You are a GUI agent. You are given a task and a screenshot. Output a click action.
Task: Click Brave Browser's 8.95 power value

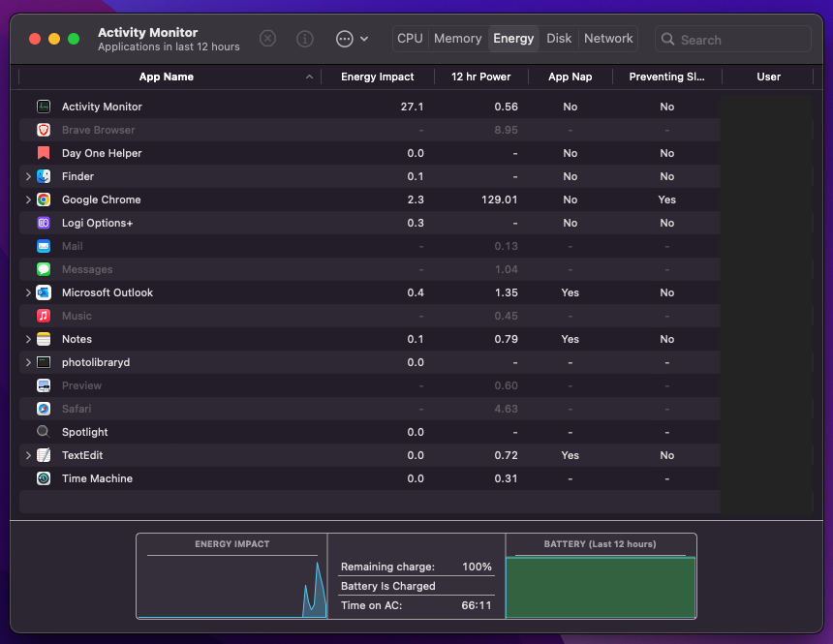[506, 130]
